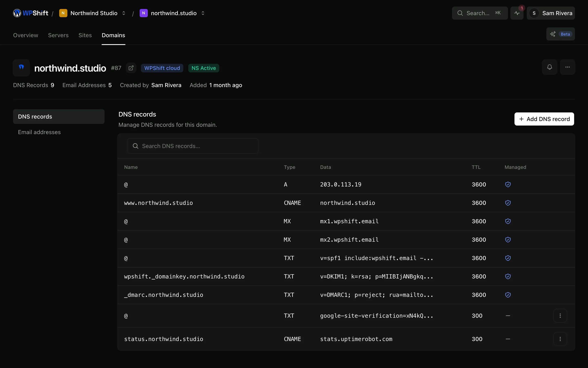The image size is (588, 368).
Task: Click the magnifier icon in DNS search
Action: [136, 146]
